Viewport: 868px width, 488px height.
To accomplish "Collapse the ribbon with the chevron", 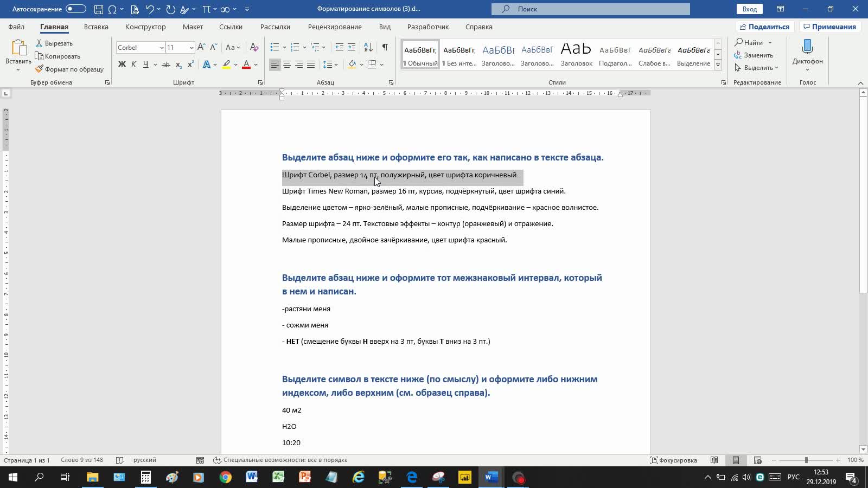I will click(x=860, y=82).
